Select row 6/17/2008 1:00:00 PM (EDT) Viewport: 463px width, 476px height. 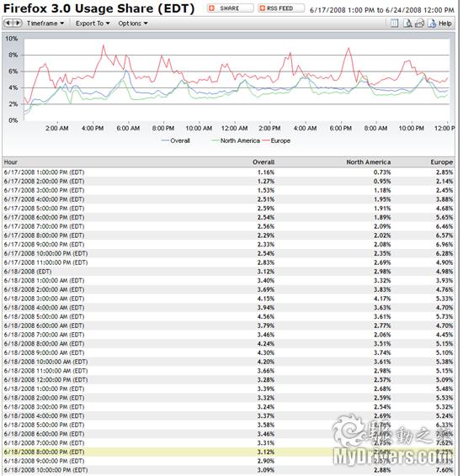point(228,172)
